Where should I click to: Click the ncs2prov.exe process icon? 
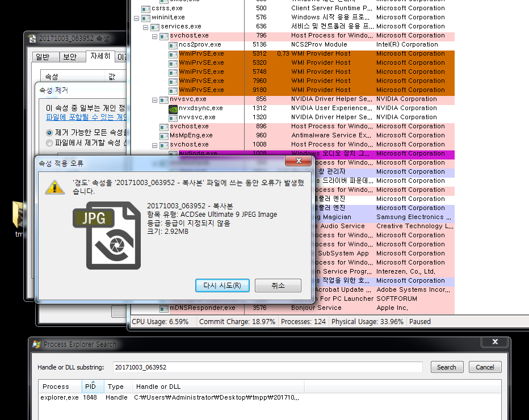pos(174,45)
